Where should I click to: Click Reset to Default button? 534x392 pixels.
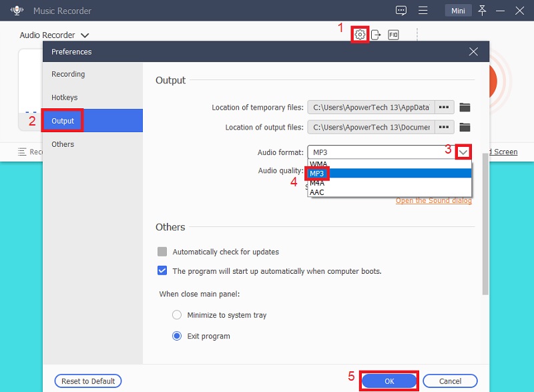pyautogui.click(x=88, y=381)
